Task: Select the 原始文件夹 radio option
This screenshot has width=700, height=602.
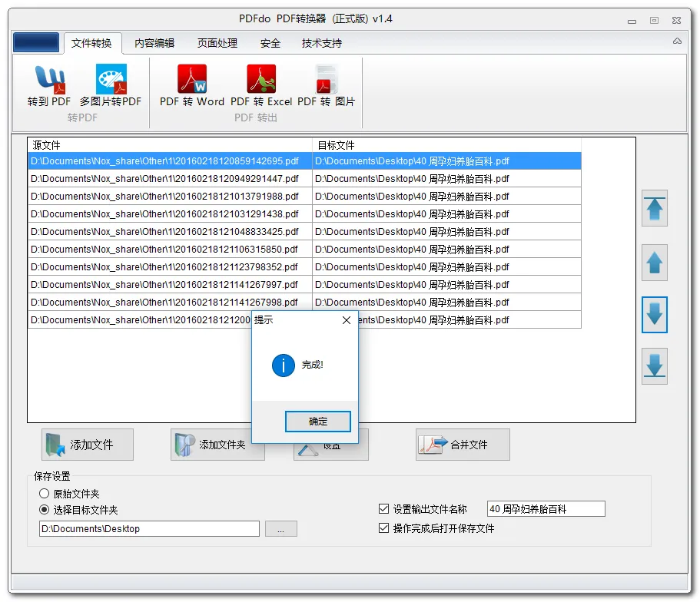Action: [45, 494]
